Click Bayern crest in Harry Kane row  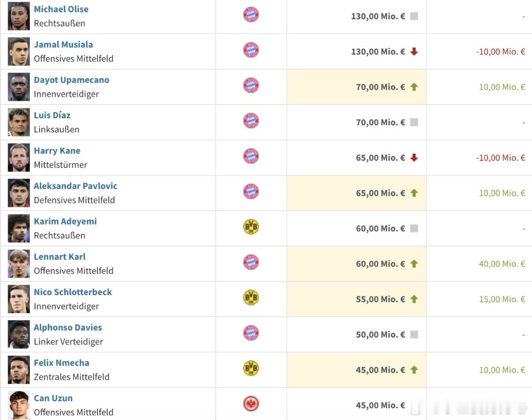(x=251, y=156)
